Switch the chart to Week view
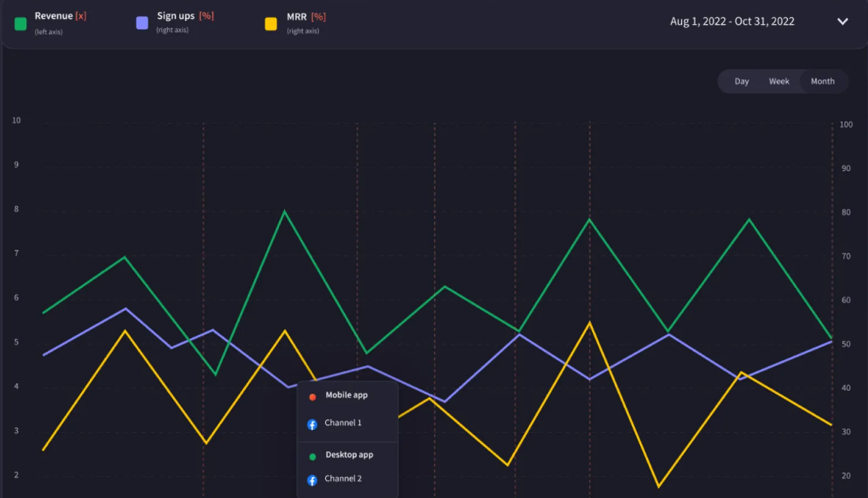This screenshot has width=868, height=498. pos(779,81)
